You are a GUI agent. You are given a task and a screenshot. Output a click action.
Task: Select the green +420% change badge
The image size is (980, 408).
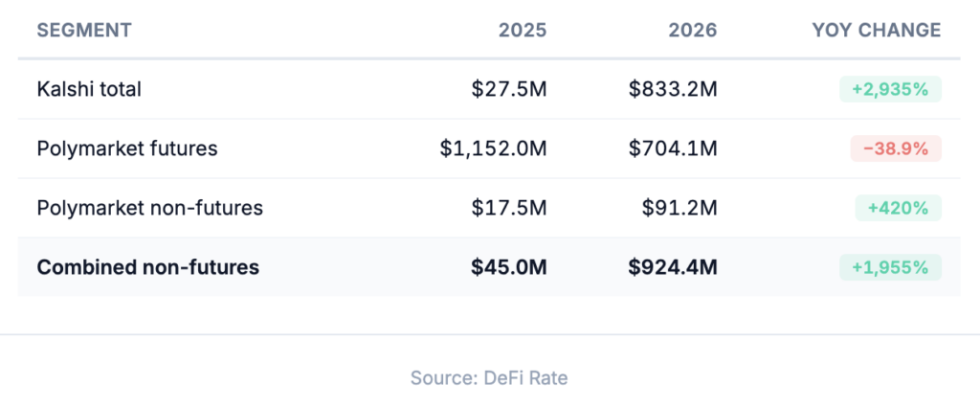(x=898, y=208)
